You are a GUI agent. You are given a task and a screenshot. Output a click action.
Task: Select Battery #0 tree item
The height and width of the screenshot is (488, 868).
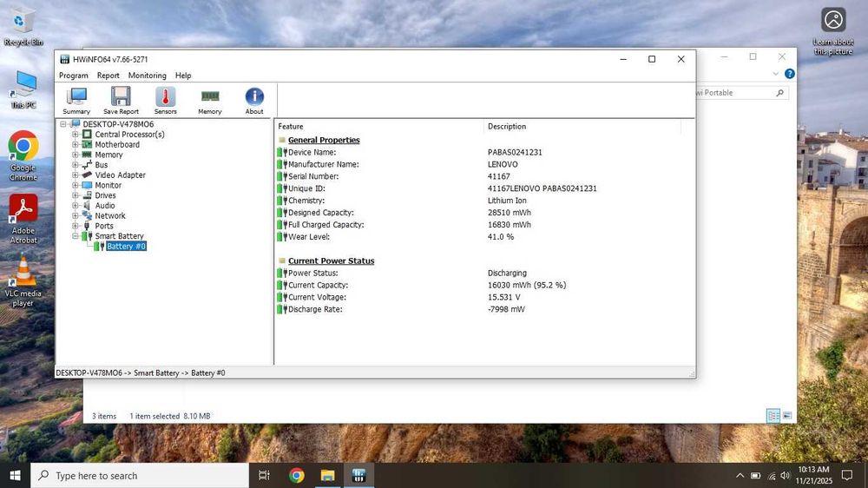point(126,247)
